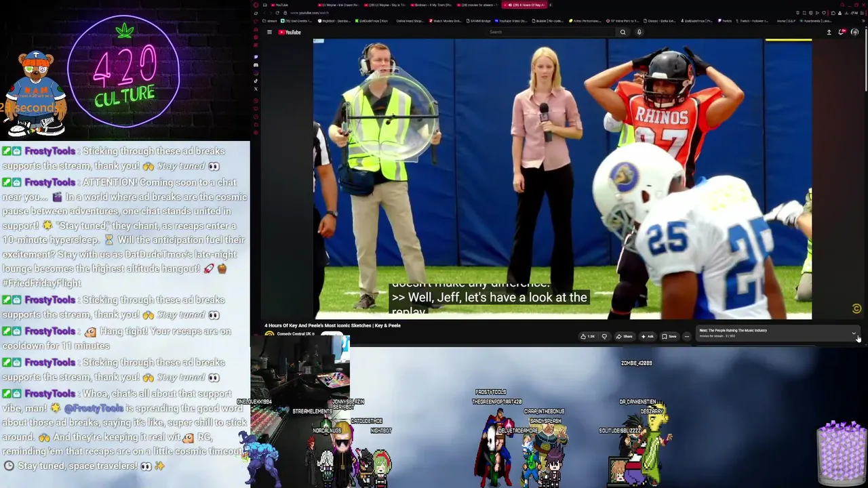Click the YouTube search magnifier button
868x488 pixels.
pyautogui.click(x=623, y=32)
